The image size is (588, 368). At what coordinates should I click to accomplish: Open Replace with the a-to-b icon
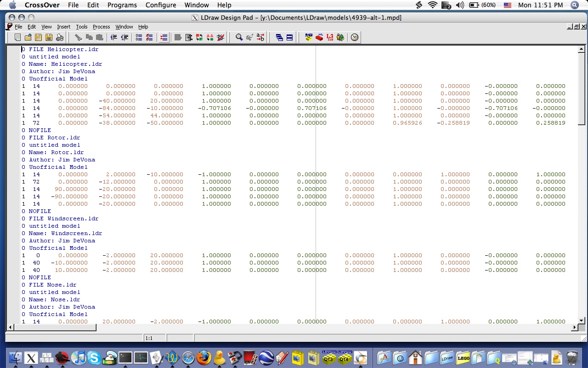pyautogui.click(x=260, y=37)
